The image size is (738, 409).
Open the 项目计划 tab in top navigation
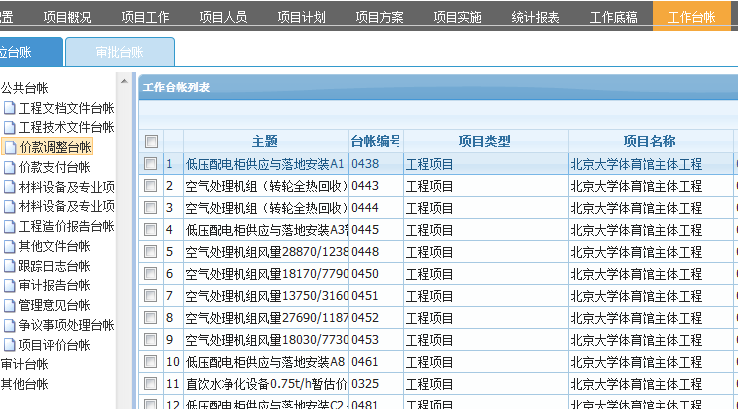[x=301, y=17]
